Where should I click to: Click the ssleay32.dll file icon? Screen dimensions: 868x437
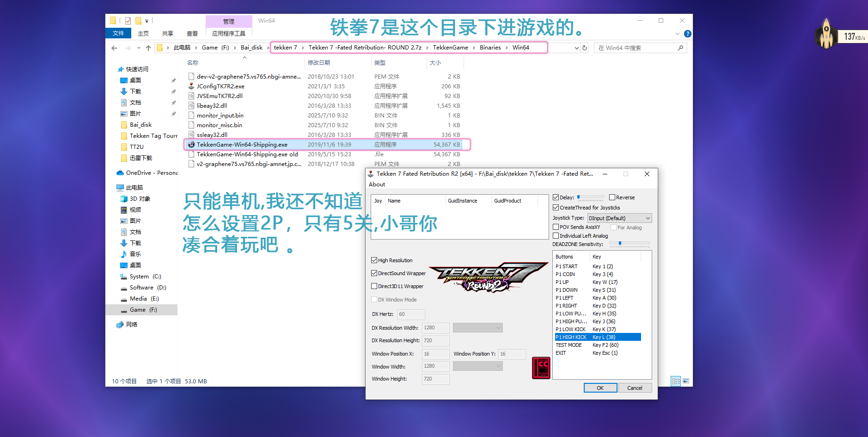[191, 135]
